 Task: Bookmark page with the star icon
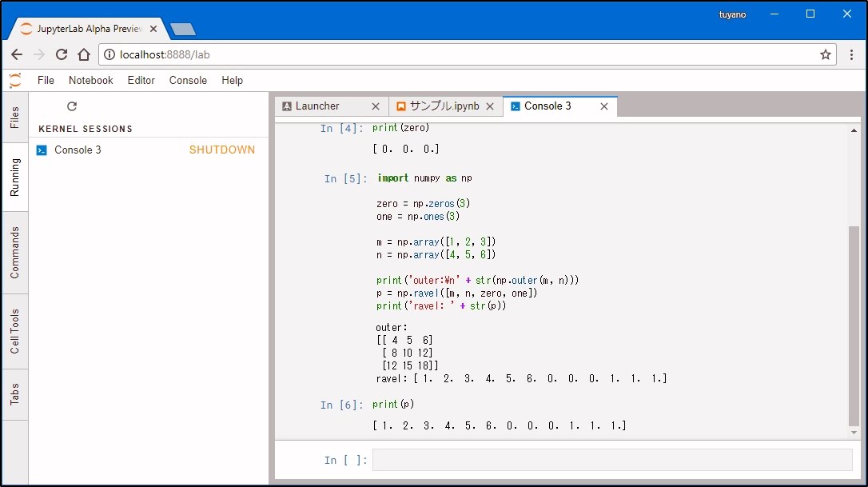(826, 54)
